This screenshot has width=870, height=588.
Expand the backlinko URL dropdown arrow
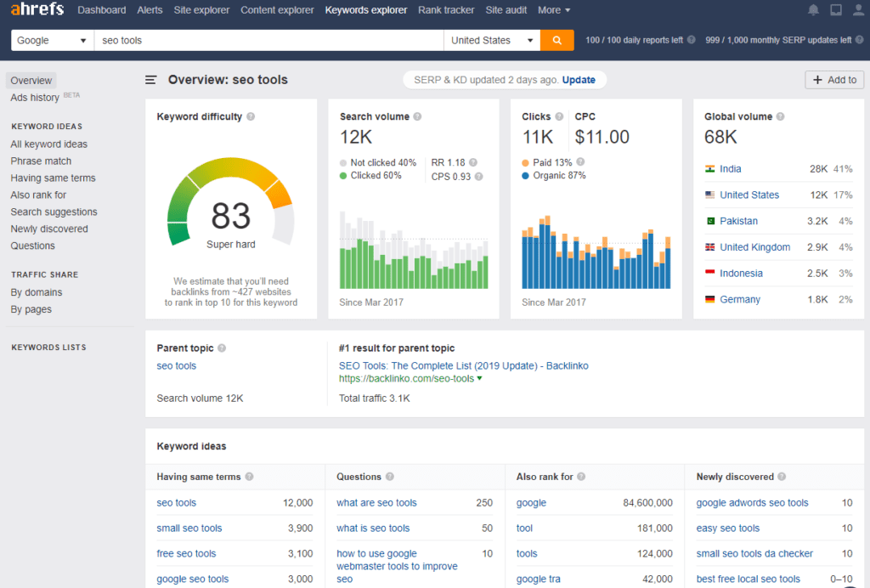click(x=479, y=378)
